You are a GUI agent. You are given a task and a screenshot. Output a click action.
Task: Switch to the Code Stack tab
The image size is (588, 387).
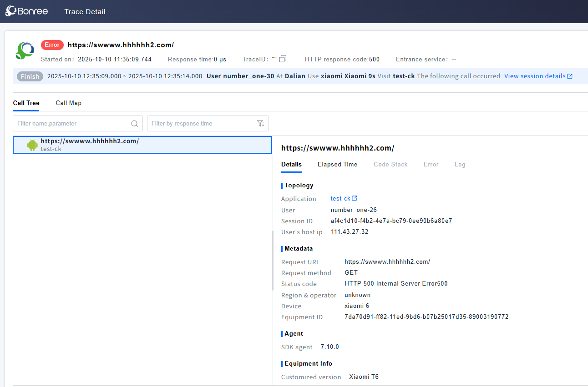click(390, 164)
